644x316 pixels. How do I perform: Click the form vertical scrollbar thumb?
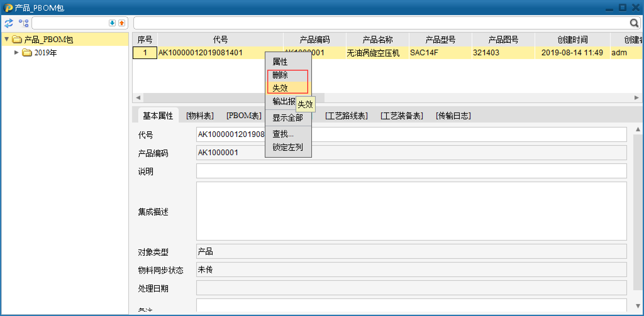[x=638, y=212]
